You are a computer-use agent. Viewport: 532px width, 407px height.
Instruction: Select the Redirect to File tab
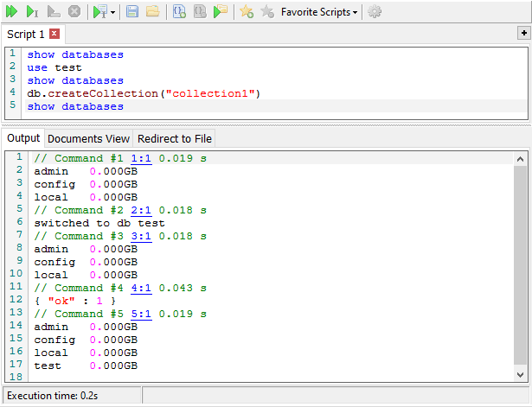(173, 138)
